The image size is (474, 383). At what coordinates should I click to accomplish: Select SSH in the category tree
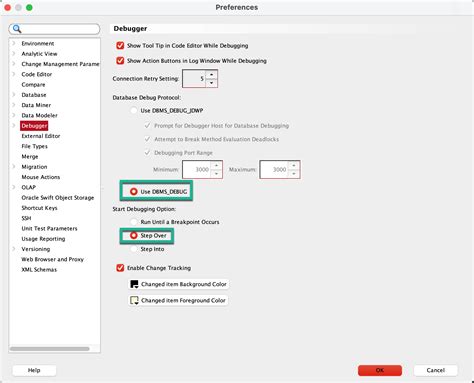coord(26,218)
